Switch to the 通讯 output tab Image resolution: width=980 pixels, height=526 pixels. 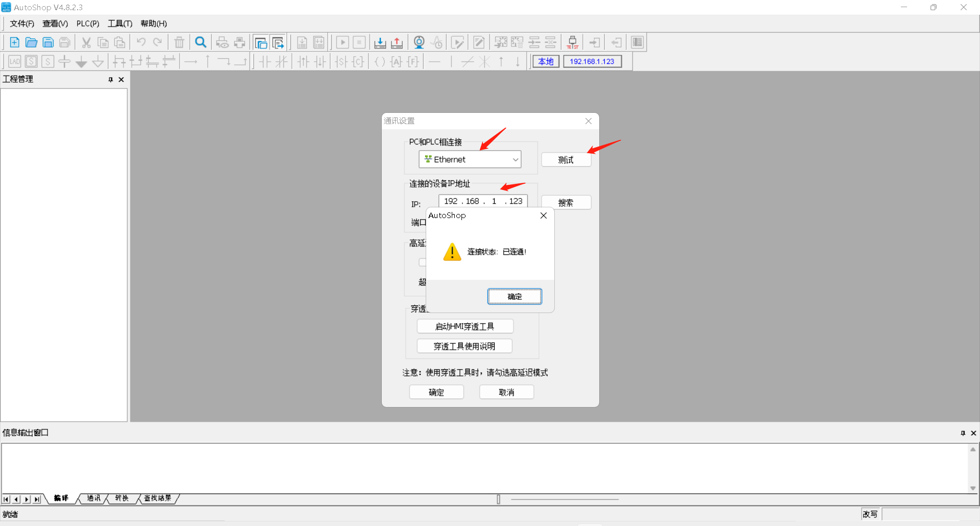pos(94,498)
